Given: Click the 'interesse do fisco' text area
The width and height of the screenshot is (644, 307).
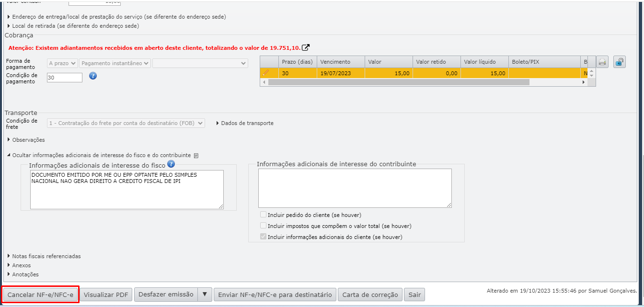Looking at the screenshot, I should [127, 189].
